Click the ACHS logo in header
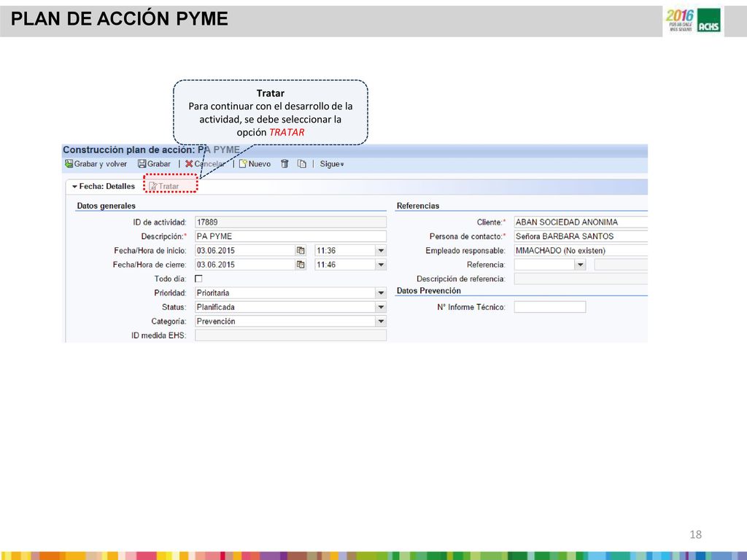This screenshot has height=560, width=747. [x=708, y=21]
